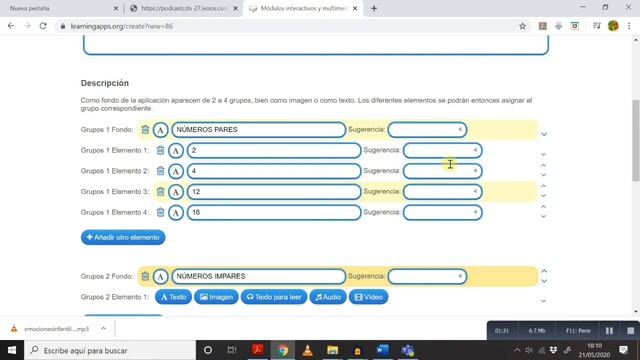Click the Elemento 4 field containing 16
Screen dimensions: 640x360
pyautogui.click(x=274, y=212)
